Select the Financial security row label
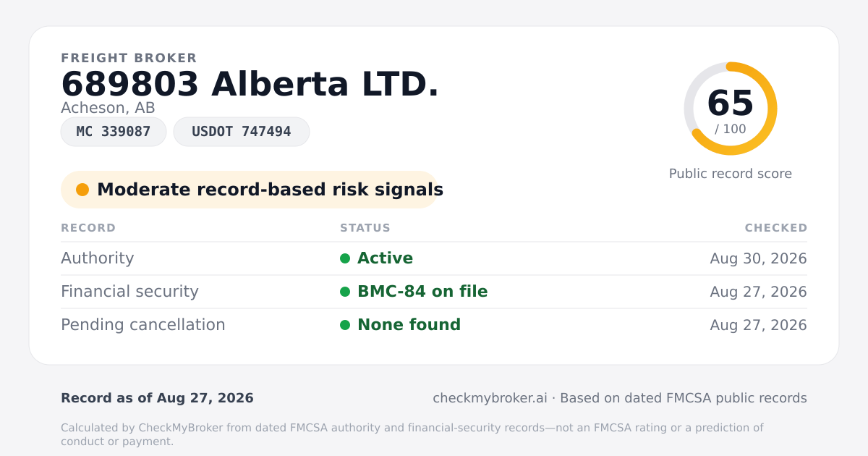Image resolution: width=868 pixels, height=456 pixels. 129,292
